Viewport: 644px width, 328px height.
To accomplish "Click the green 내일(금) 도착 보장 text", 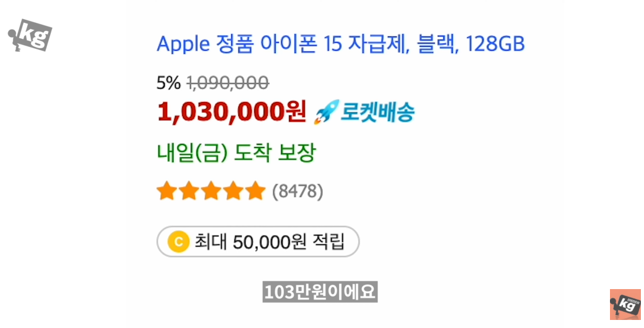I will (x=236, y=153).
